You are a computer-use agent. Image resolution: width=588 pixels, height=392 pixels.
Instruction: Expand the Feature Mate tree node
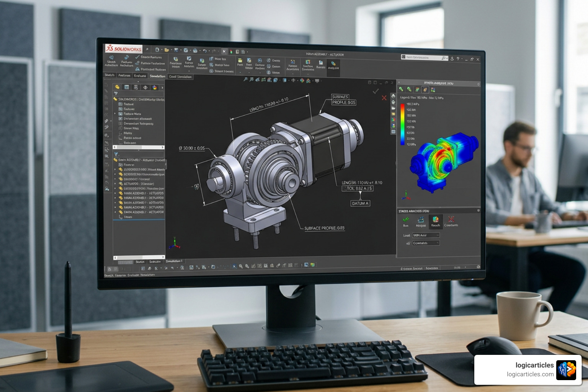[115, 114]
